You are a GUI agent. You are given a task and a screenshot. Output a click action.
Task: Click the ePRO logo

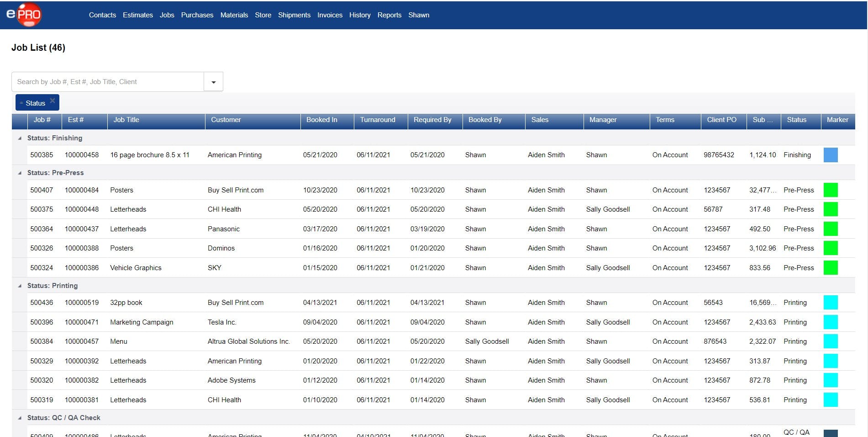pyautogui.click(x=24, y=15)
